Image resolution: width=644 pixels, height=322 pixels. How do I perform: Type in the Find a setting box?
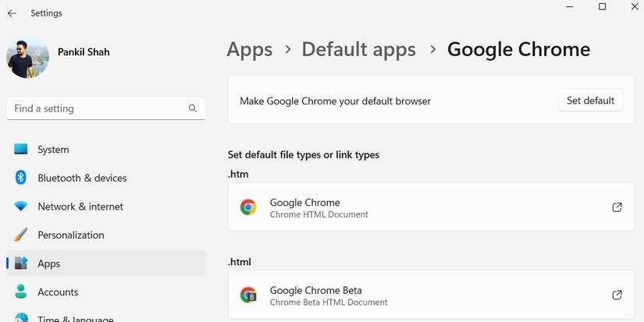[x=98, y=108]
